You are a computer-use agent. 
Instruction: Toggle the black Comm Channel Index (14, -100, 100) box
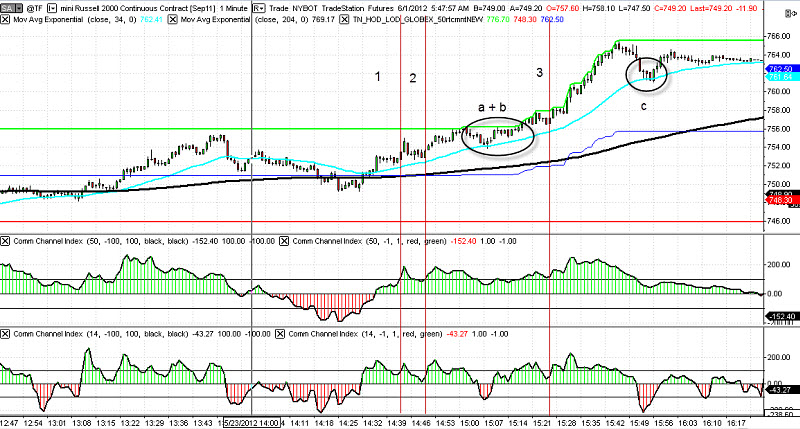point(5,334)
